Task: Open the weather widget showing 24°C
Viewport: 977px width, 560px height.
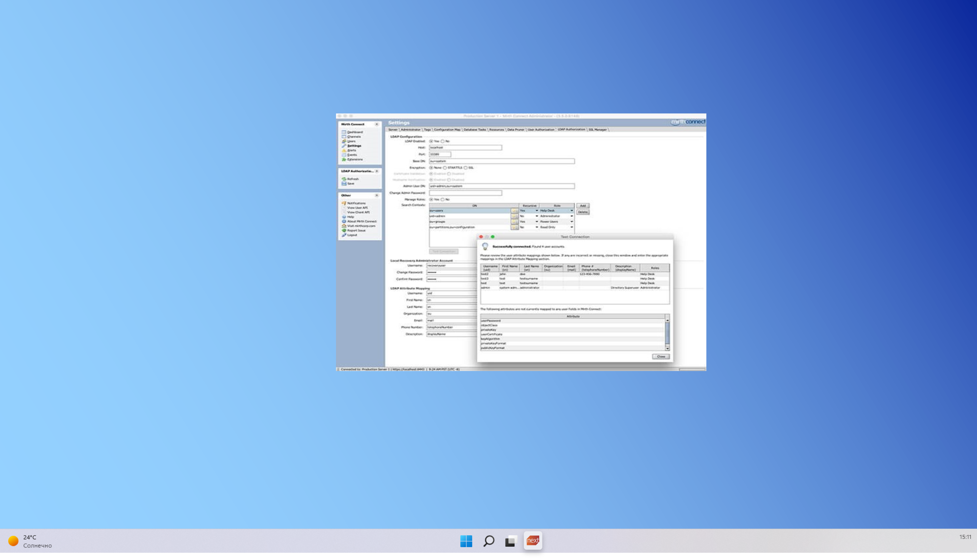Action: coord(30,541)
